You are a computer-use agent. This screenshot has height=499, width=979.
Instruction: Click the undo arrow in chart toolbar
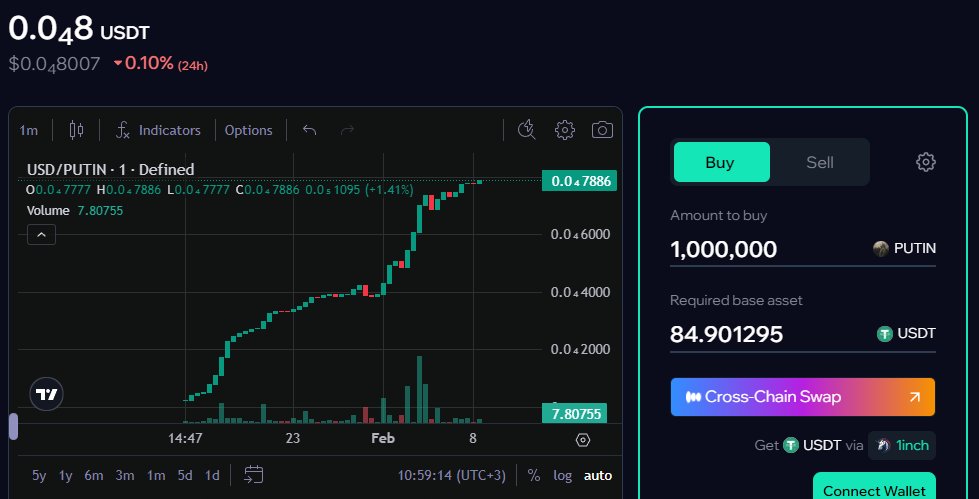pos(310,131)
